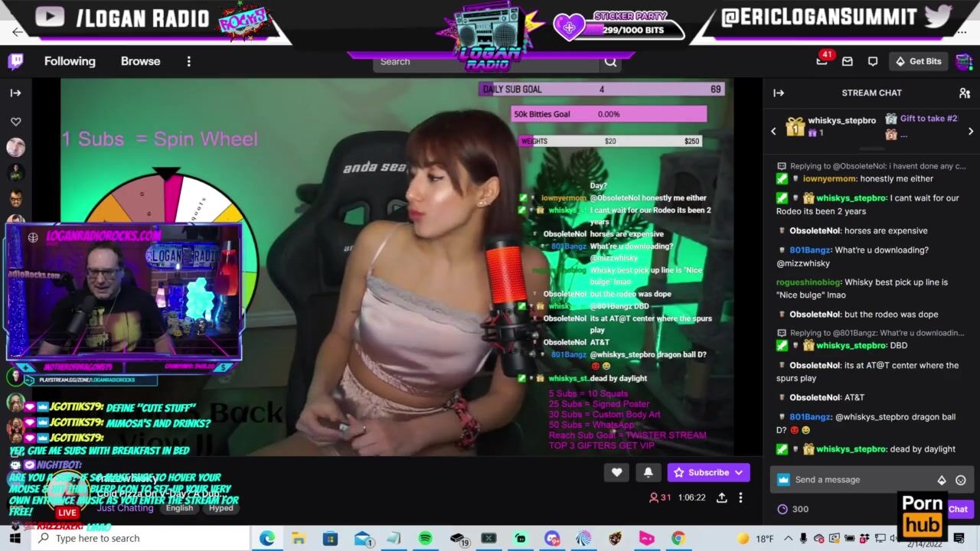Open the whispers chat bubble icon
The image size is (980, 551).
pos(873,61)
